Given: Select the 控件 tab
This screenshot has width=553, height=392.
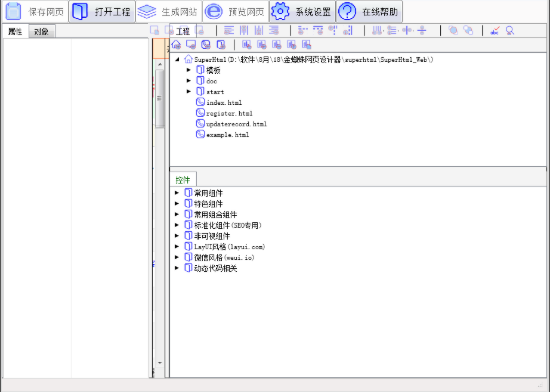Looking at the screenshot, I should tap(183, 180).
